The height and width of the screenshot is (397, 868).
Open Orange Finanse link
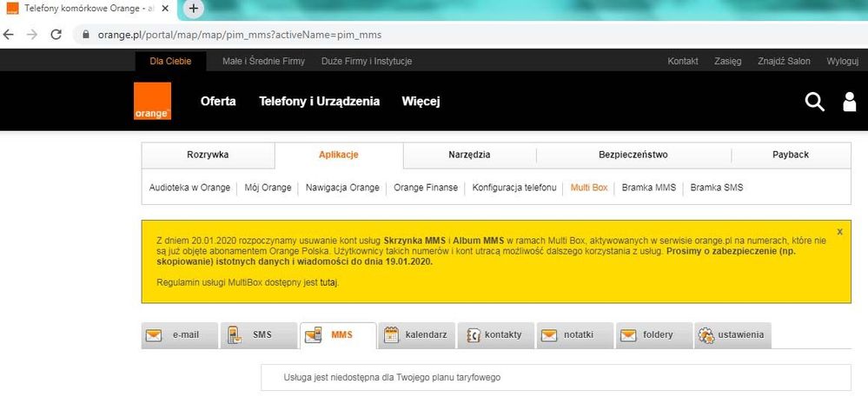(426, 188)
